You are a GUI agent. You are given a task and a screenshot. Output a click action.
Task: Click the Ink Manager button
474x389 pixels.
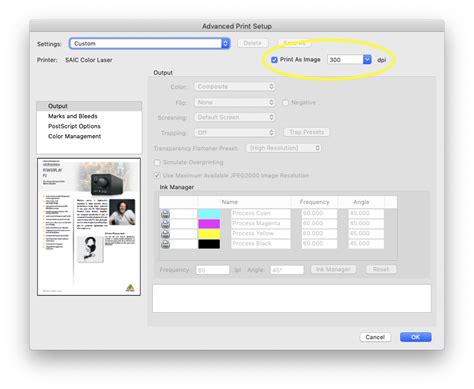point(333,269)
